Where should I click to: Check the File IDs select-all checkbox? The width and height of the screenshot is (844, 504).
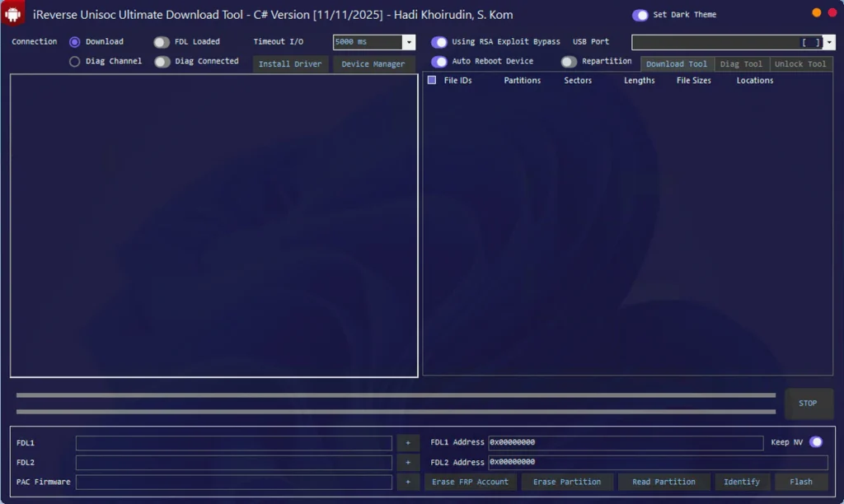click(432, 81)
